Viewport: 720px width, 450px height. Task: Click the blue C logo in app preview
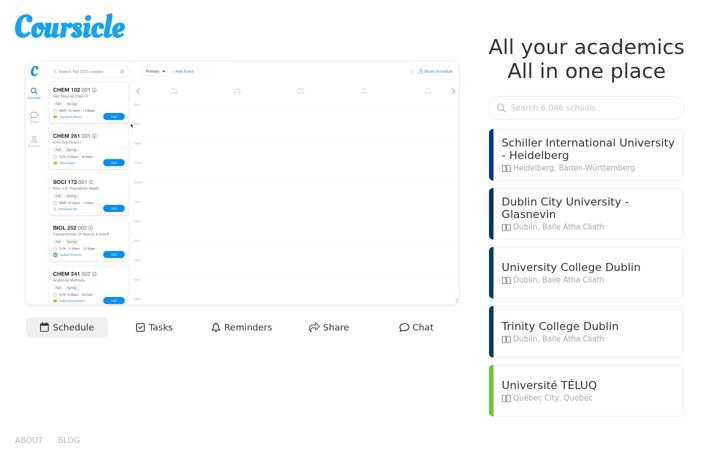click(x=34, y=71)
